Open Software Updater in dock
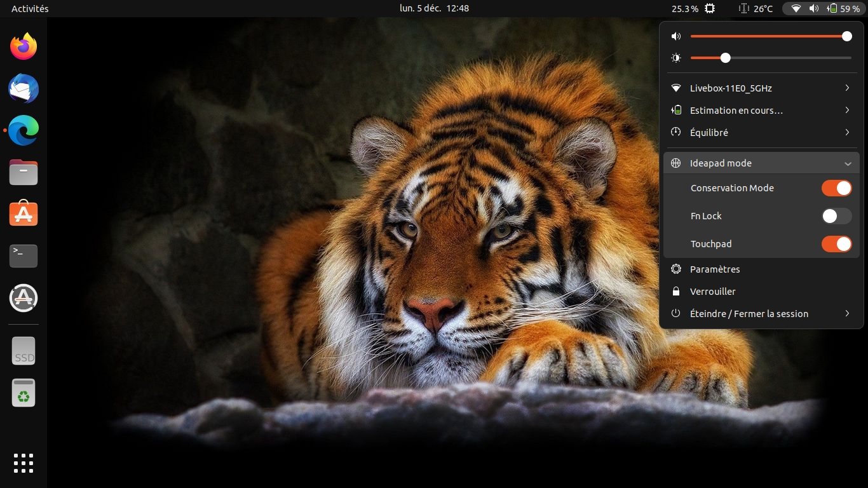The height and width of the screenshot is (488, 868). [24, 298]
